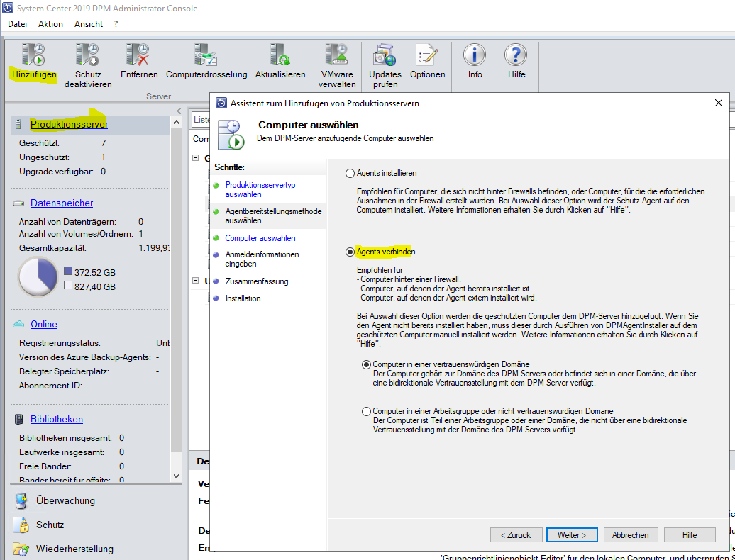Collapse the second group in server list

(196, 281)
